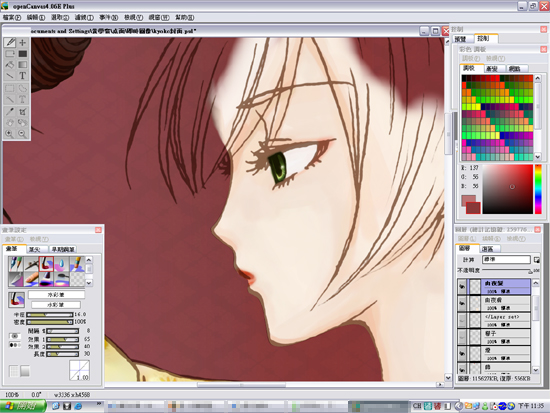Click the icon beside the blend mode field
The height and width of the screenshot is (413, 550).
point(536,260)
